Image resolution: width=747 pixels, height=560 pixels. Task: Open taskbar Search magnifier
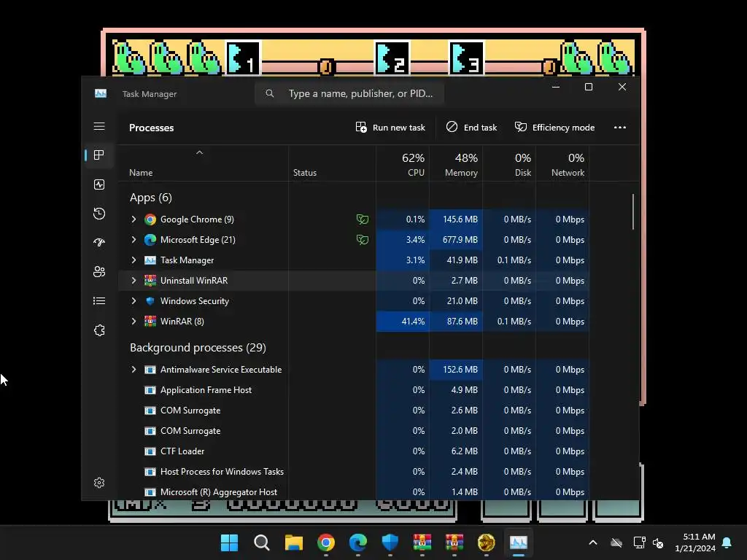pyautogui.click(x=262, y=542)
